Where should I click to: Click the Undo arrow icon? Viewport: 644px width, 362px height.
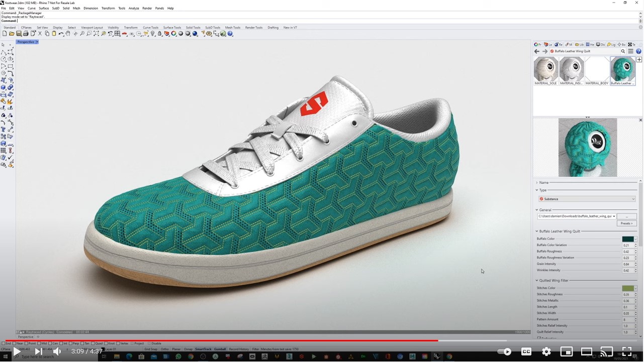[x=61, y=34]
